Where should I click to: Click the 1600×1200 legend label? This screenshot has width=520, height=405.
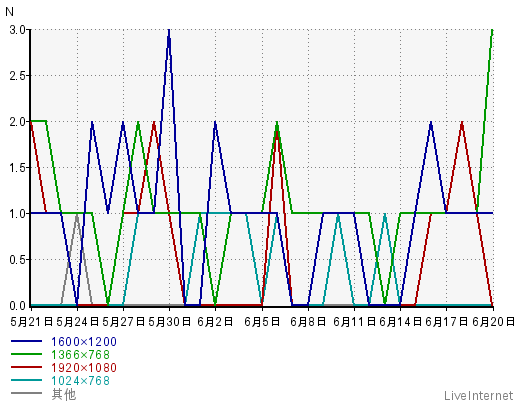coord(84,342)
